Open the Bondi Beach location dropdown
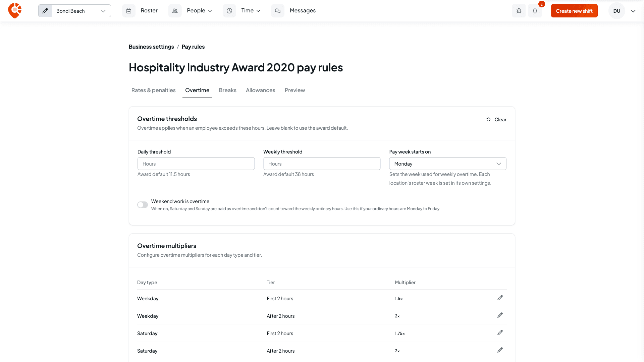 coord(81,11)
